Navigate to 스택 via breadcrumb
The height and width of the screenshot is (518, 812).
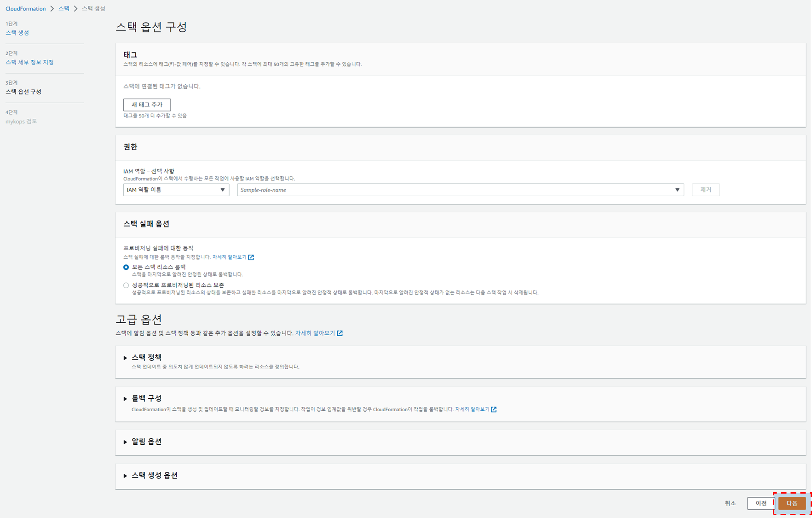pyautogui.click(x=63, y=8)
